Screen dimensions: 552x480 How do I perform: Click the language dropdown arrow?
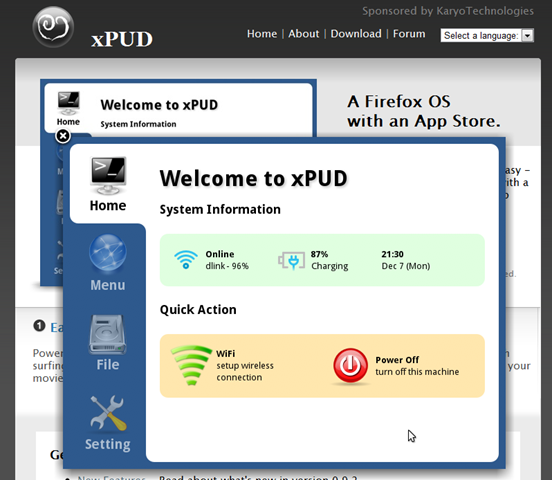click(527, 36)
